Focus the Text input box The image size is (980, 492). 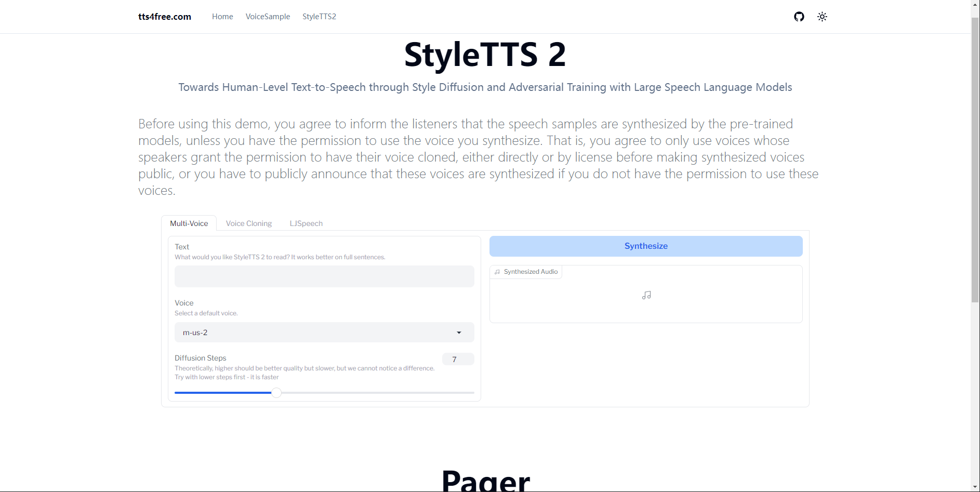coord(324,276)
